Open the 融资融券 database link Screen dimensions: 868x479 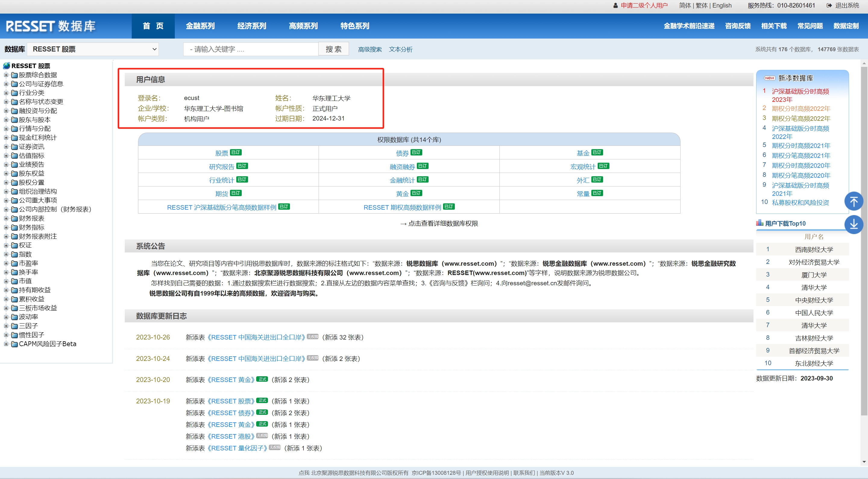pos(402,166)
